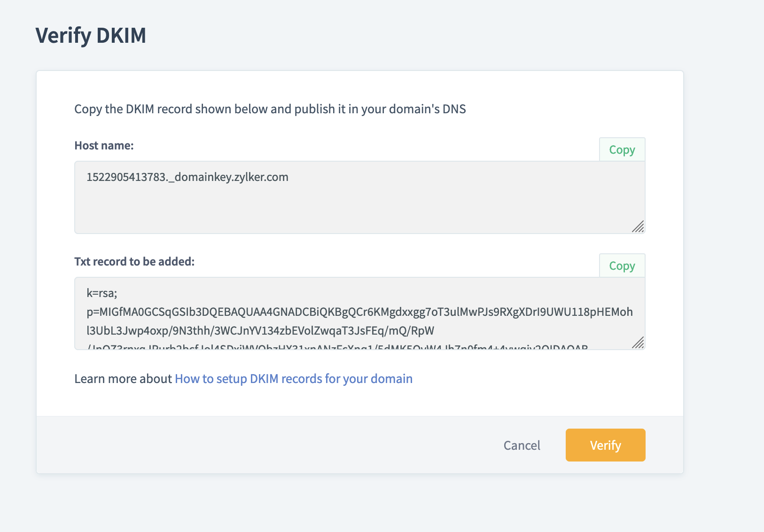
Task: Click the "Learn more about" text
Action: [123, 379]
